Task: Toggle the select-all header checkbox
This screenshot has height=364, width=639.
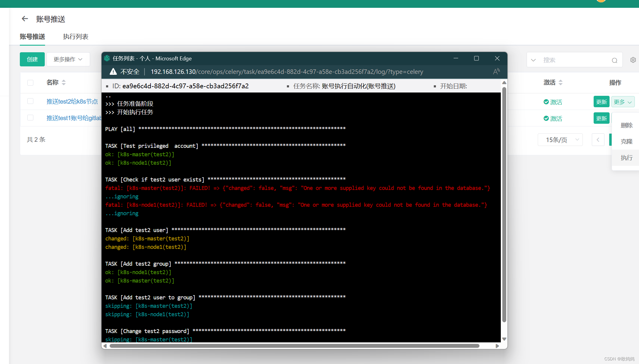Action: pos(30,83)
